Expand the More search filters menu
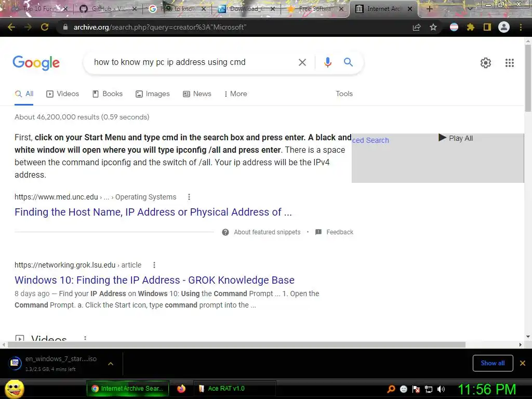The image size is (532, 399). tap(235, 94)
